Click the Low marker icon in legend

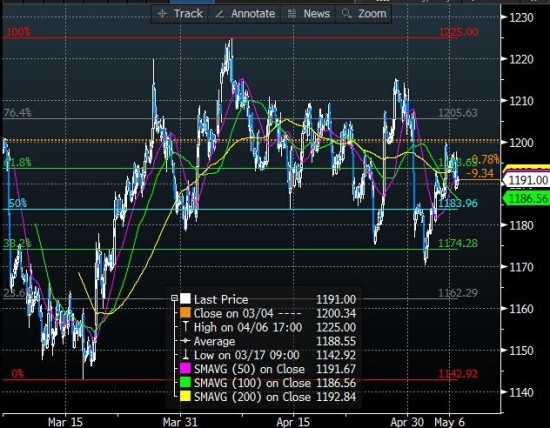186,355
